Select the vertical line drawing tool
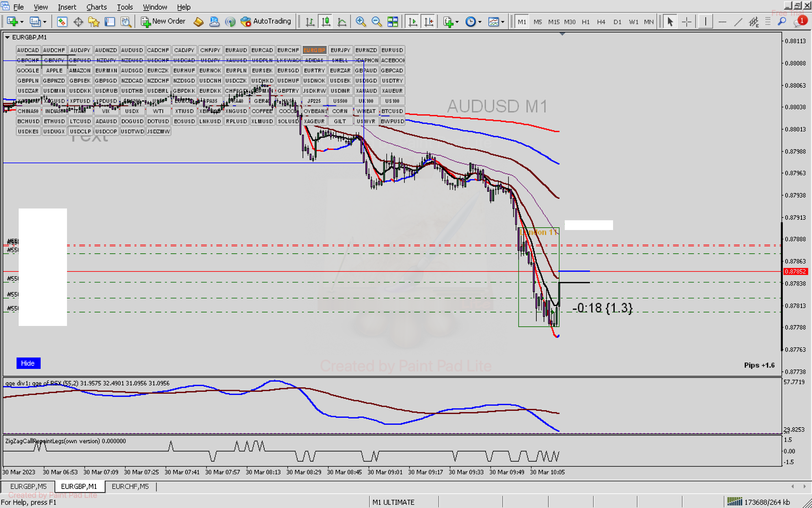 tap(706, 22)
